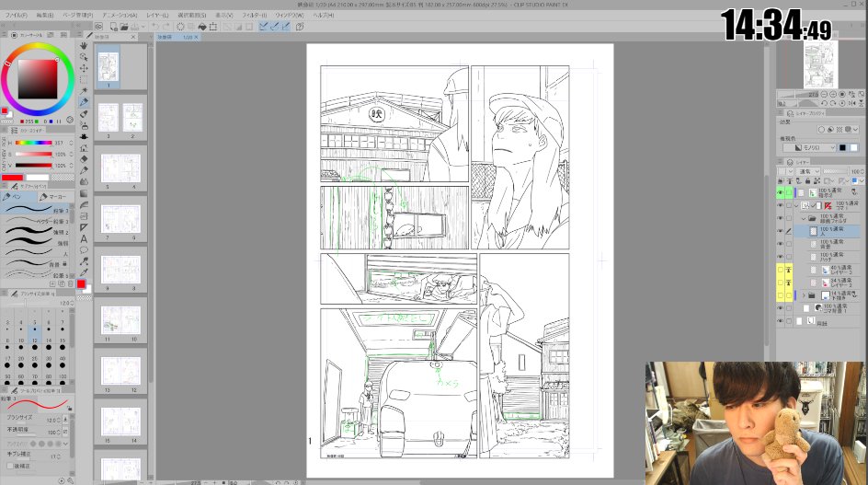Open the レイヤー(L) menu
868x485 pixels.
coord(158,15)
